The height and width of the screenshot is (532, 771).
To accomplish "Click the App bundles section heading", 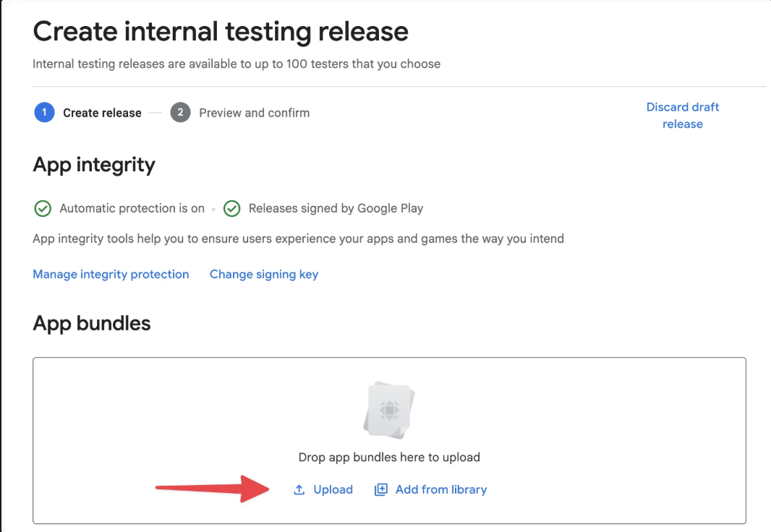I will [92, 323].
